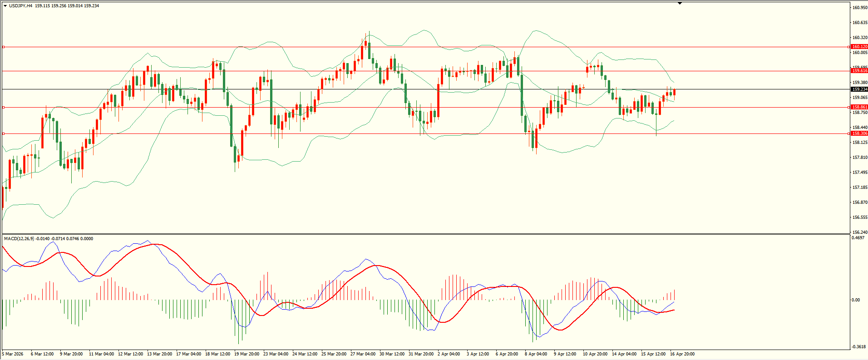The image size is (868, 360).
Task: Click 160.950 on the price scale
Action: 860,8
